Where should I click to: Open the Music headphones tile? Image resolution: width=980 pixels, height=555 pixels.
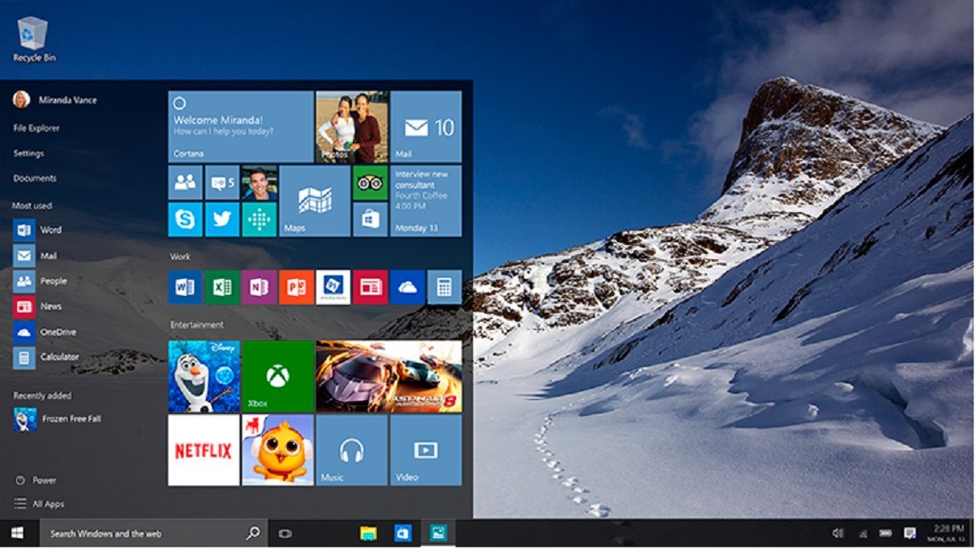(x=351, y=450)
